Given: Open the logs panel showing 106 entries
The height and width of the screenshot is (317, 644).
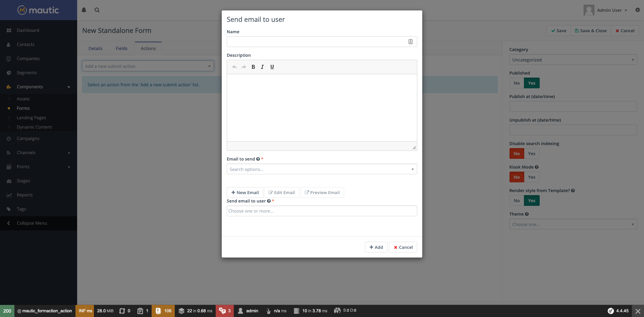Looking at the screenshot, I should 163,311.
